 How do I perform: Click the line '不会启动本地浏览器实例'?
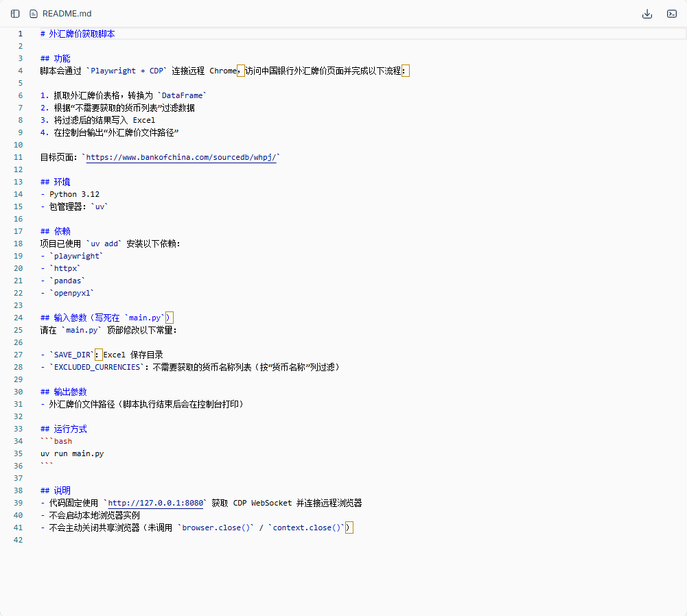point(94,515)
